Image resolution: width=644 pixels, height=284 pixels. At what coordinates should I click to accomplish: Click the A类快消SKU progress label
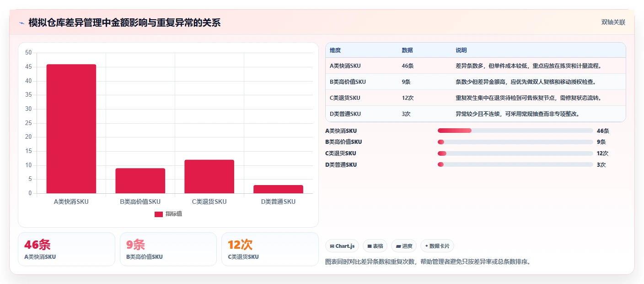pos(341,131)
